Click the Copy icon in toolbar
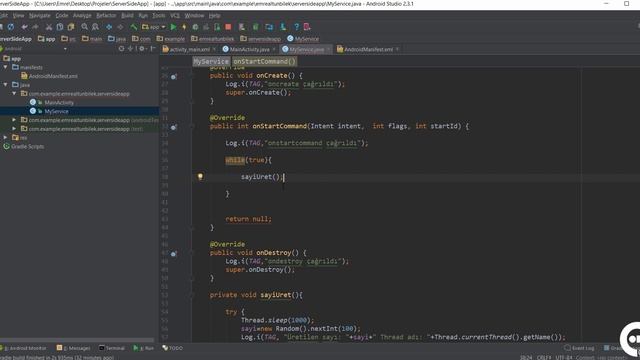Viewport: 640px width, 360px height. 60,27
